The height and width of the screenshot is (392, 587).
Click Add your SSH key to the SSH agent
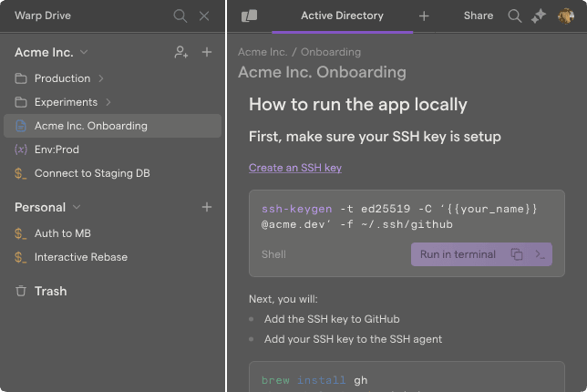tap(353, 339)
